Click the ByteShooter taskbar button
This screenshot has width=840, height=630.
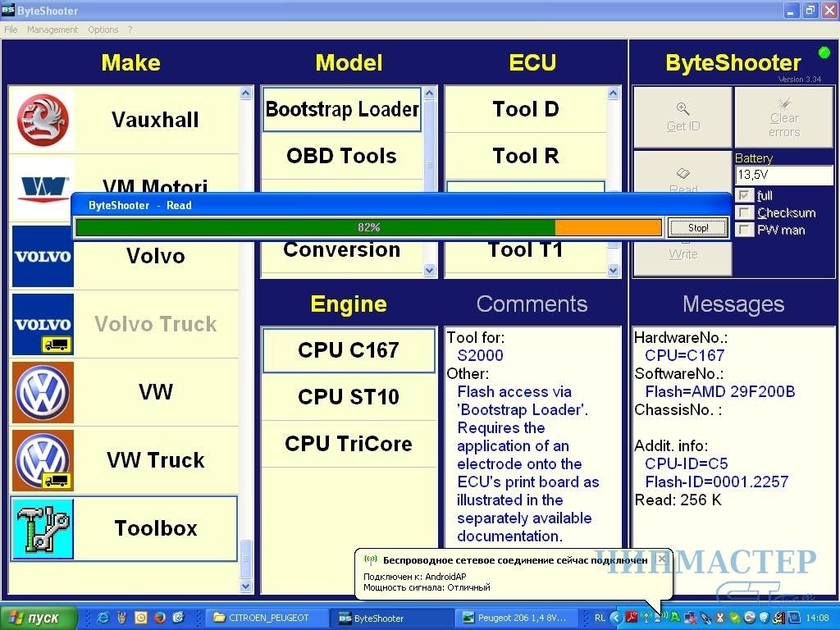click(390, 618)
